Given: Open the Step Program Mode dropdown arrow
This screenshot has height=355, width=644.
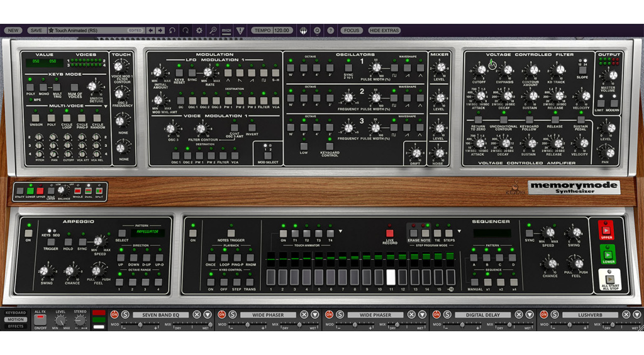Looking at the screenshot, I should click(459, 231).
